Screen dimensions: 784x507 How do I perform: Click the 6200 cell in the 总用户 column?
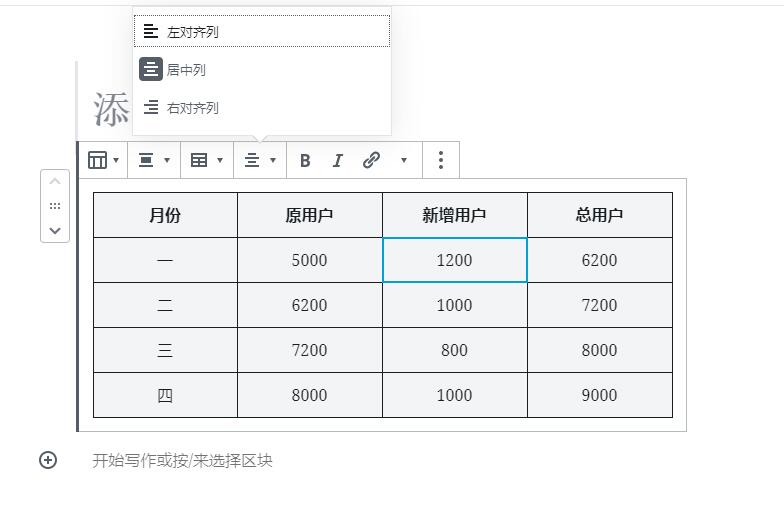[600, 260]
